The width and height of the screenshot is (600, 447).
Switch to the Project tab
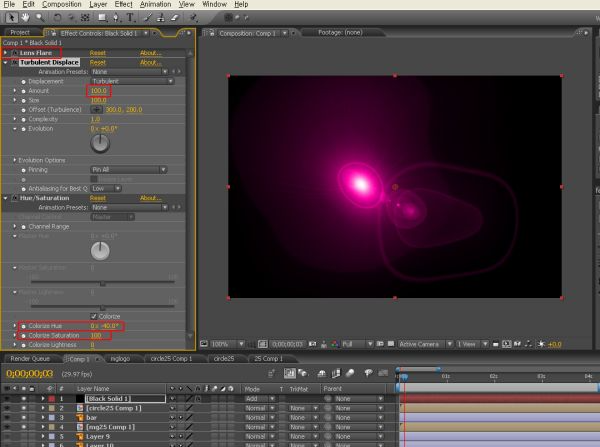point(20,33)
